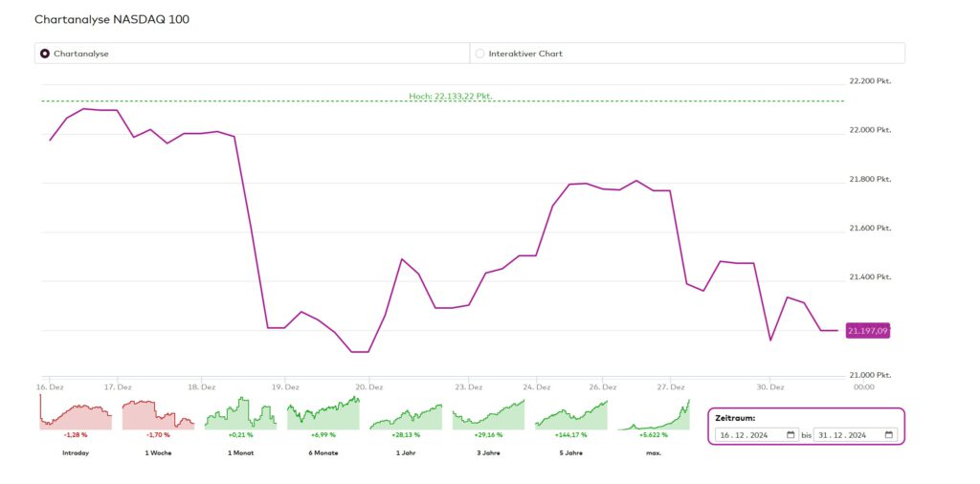Click the 20. Dez date axis label
The width and height of the screenshot is (980, 484).
click(x=368, y=387)
